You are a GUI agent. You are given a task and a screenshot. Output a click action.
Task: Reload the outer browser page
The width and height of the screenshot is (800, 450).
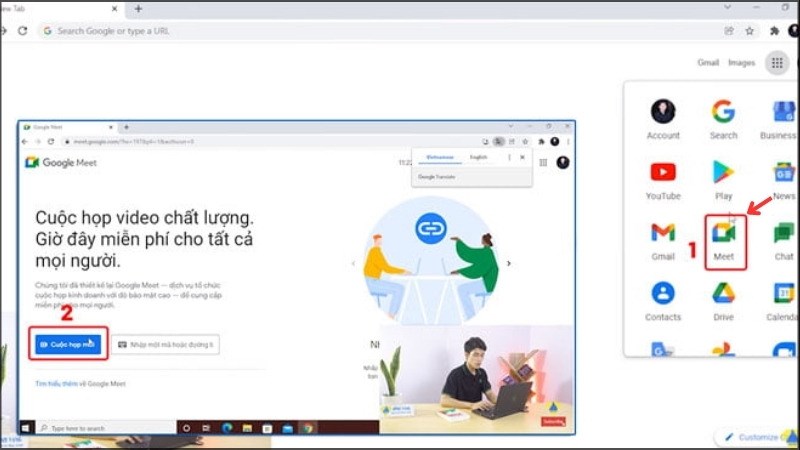pyautogui.click(x=22, y=31)
